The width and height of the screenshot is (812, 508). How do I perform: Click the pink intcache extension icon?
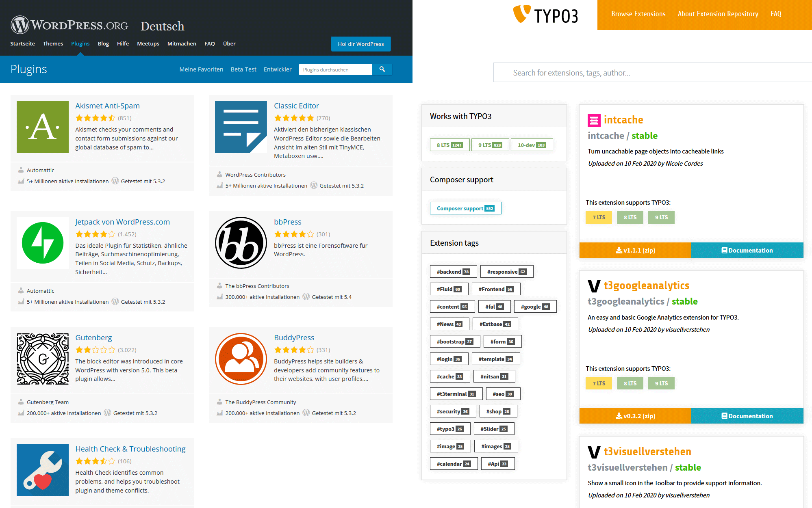pos(594,120)
